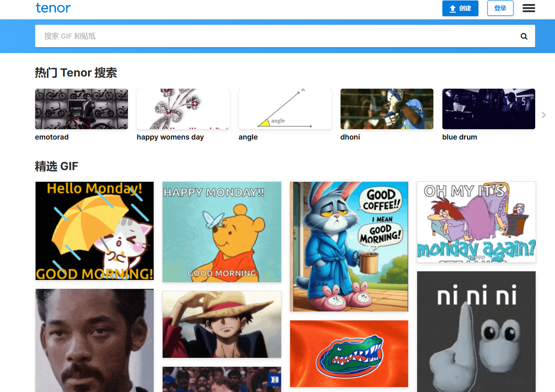Click the magnifying glass search icon
The width and height of the screenshot is (555, 392).
524,36
